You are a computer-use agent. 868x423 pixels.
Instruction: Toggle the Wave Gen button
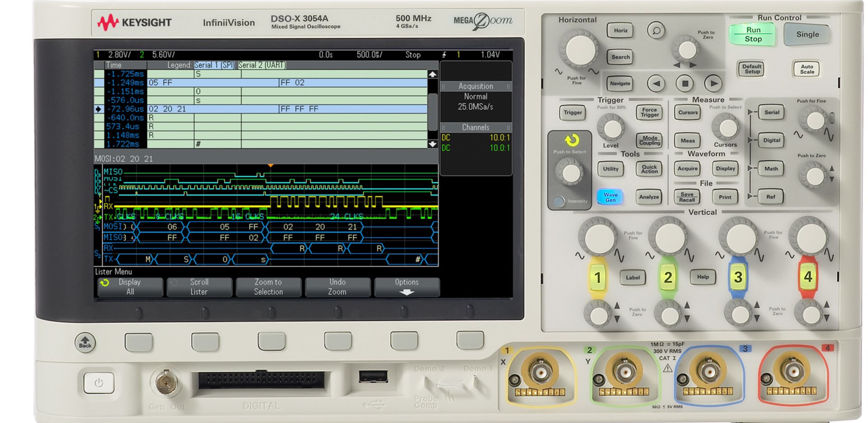[x=610, y=197]
